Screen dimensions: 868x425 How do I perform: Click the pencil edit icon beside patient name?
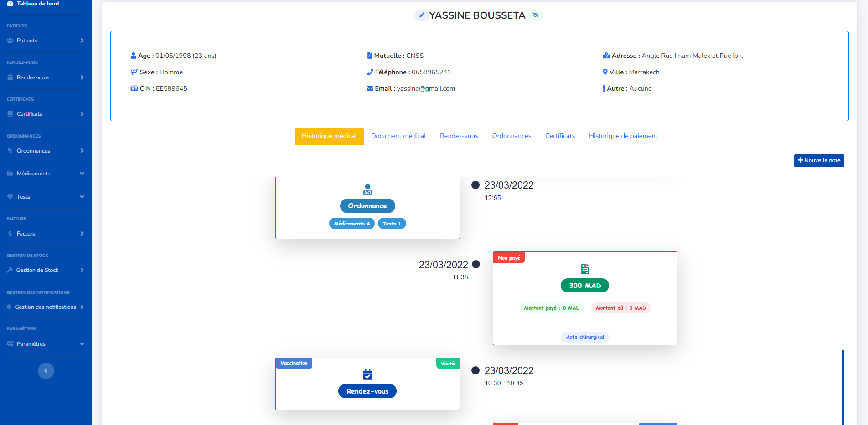[422, 15]
